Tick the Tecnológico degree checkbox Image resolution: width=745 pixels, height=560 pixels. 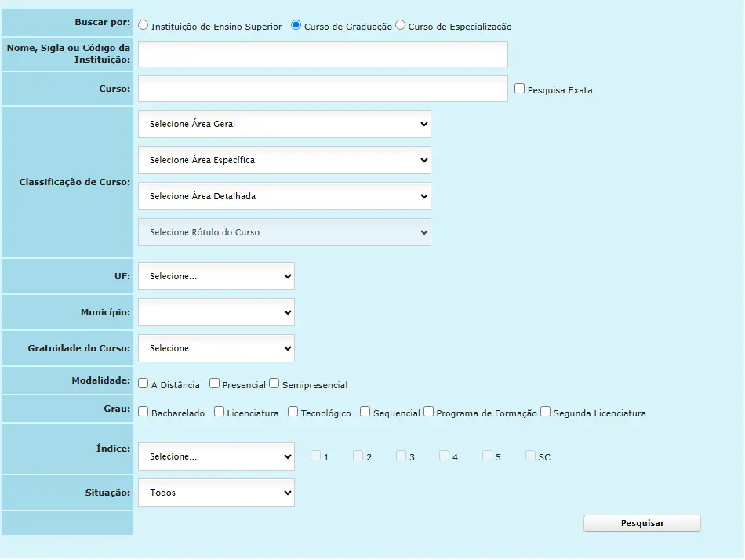click(293, 412)
